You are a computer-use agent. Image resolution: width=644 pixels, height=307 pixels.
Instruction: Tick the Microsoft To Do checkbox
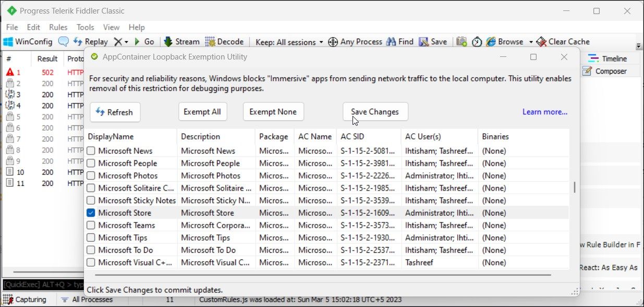pyautogui.click(x=91, y=250)
